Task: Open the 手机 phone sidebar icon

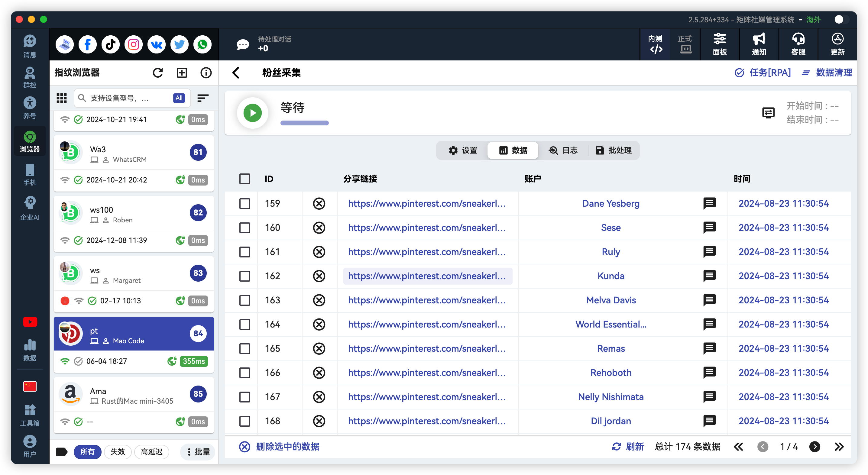Action: (30, 175)
